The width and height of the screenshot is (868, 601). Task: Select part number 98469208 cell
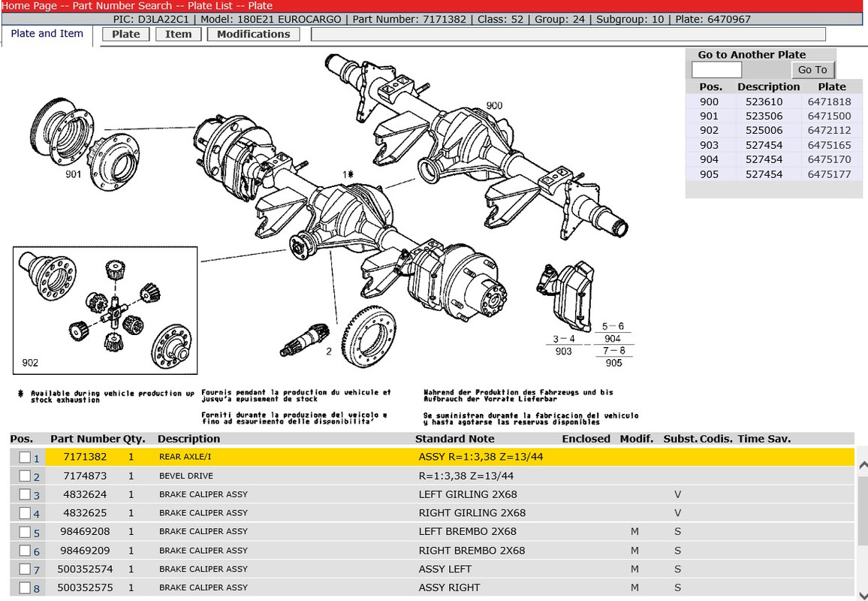[85, 531]
